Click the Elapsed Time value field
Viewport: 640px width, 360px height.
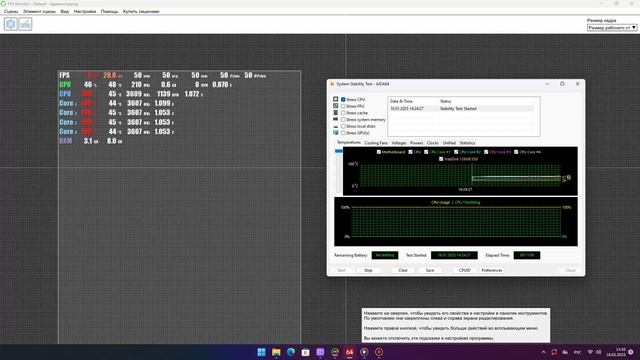(527, 255)
